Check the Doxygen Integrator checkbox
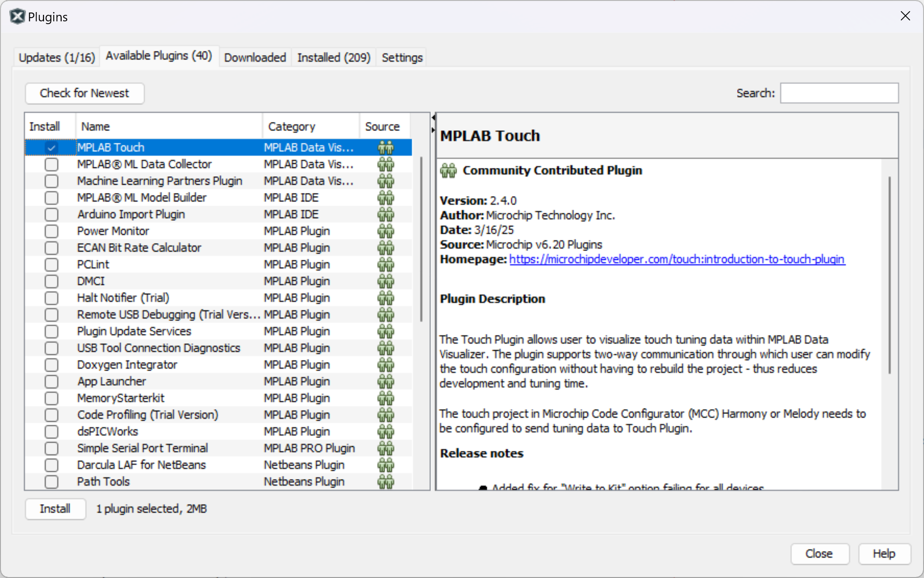This screenshot has width=924, height=578. [51, 365]
